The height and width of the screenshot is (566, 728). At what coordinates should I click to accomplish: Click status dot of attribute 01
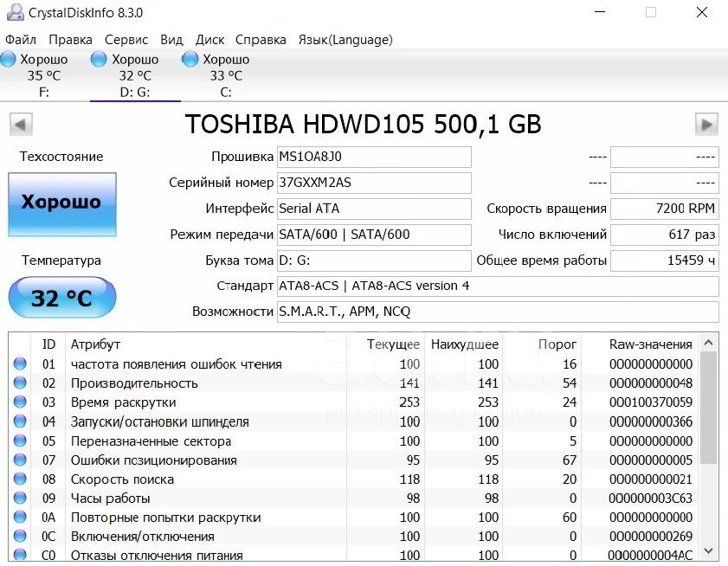[20, 363]
